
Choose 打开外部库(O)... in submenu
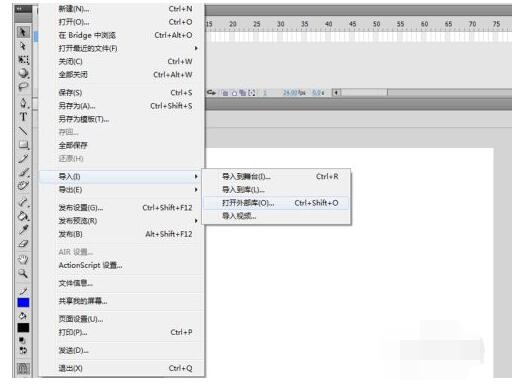click(276, 203)
